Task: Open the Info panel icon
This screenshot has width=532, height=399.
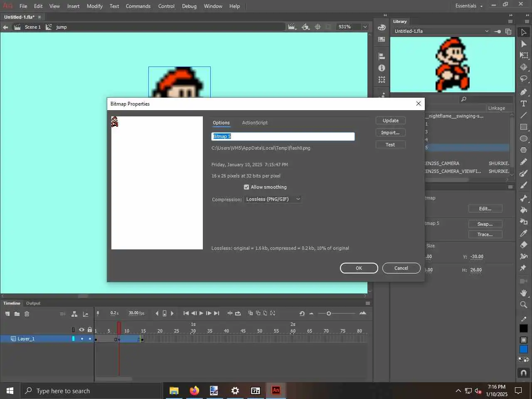Action: (382, 68)
